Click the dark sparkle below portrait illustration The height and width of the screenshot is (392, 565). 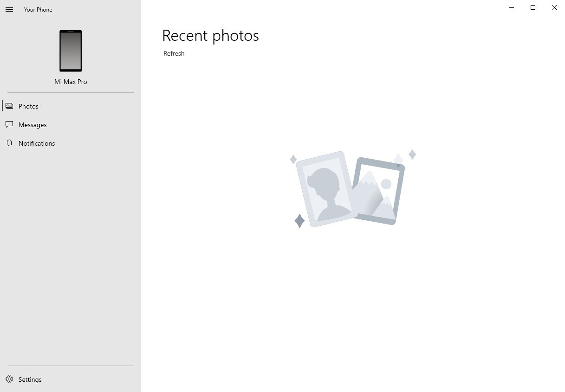click(300, 221)
